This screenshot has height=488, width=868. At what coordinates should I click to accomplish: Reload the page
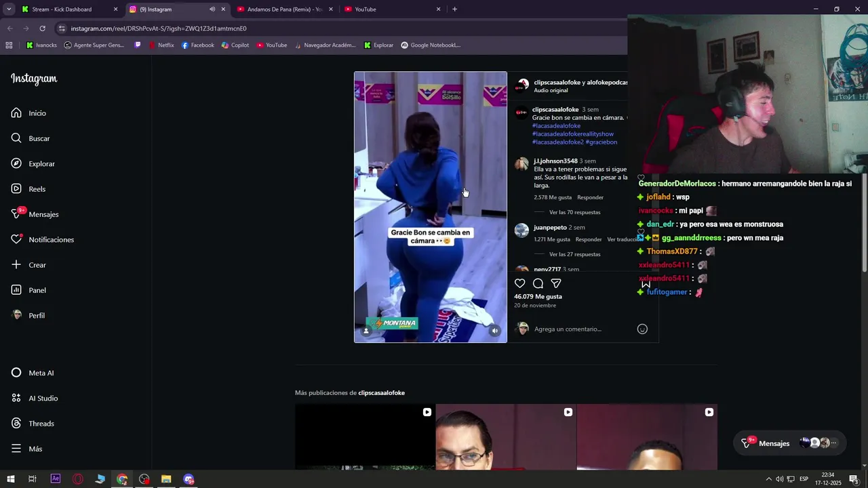[x=42, y=28]
